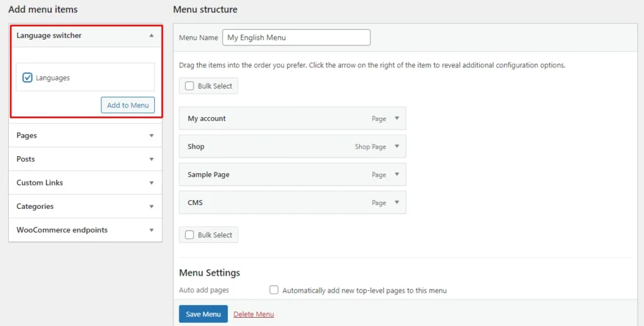Expand the My account item arrow
Viewport: 644px width, 326px height.
tap(396, 118)
